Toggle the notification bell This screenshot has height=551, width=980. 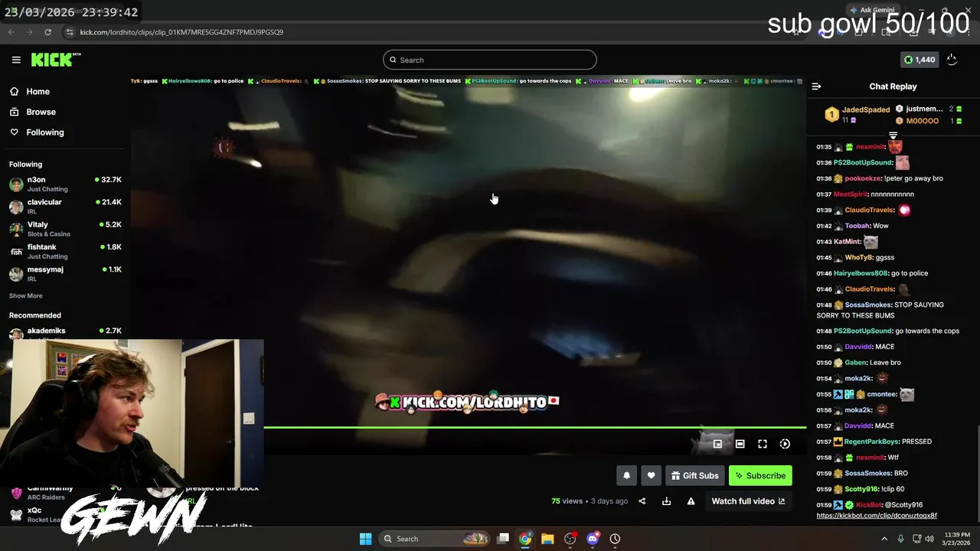[x=626, y=475]
